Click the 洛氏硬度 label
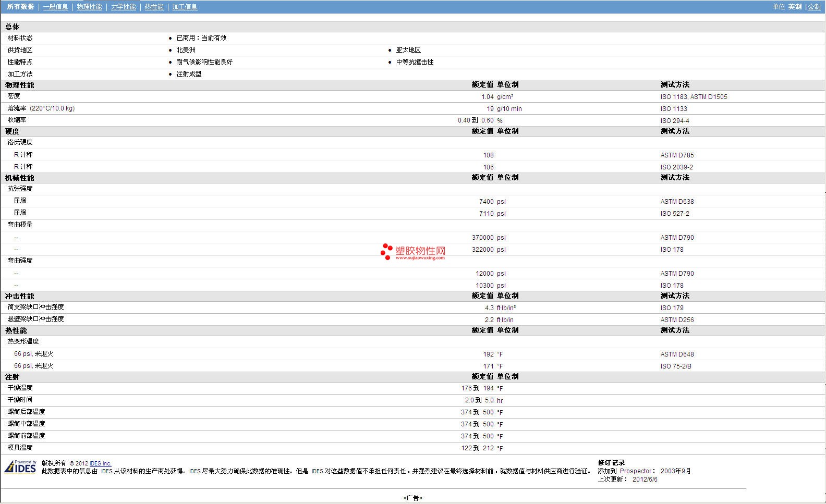Image resolution: width=826 pixels, height=504 pixels. pos(20,142)
